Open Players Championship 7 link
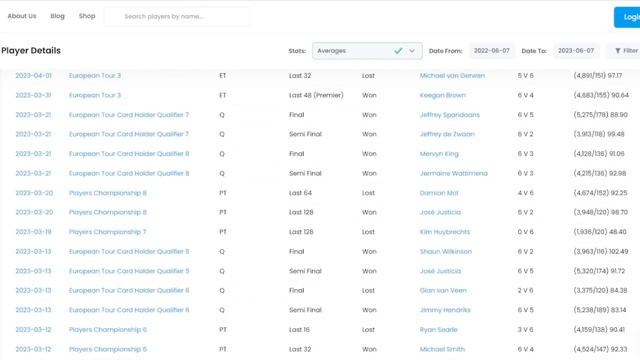 tap(107, 232)
